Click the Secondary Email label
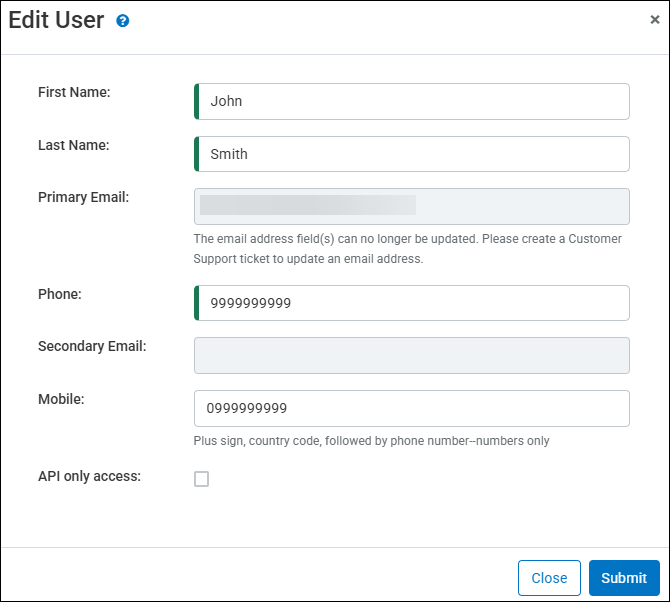The image size is (670, 602). click(x=92, y=346)
